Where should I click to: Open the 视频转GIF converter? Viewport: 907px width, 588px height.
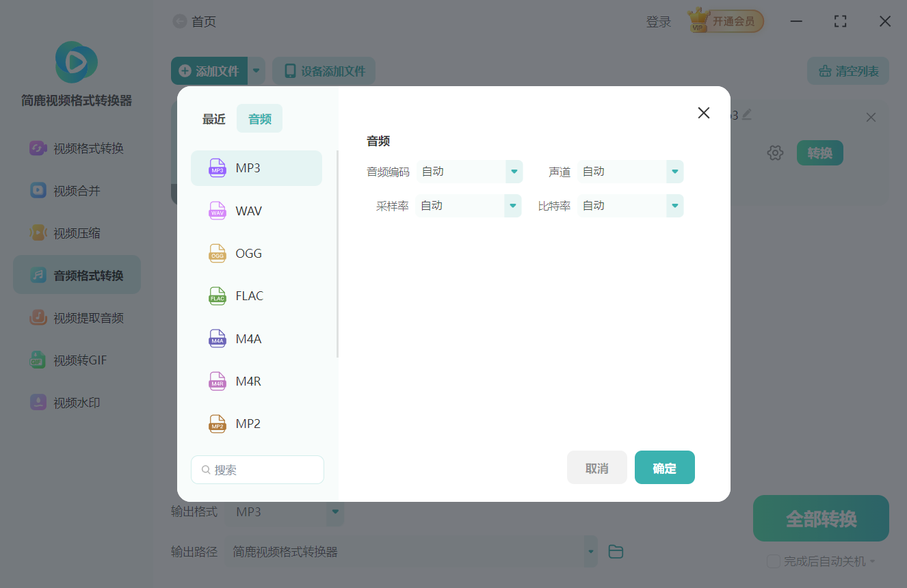pyautogui.click(x=77, y=360)
